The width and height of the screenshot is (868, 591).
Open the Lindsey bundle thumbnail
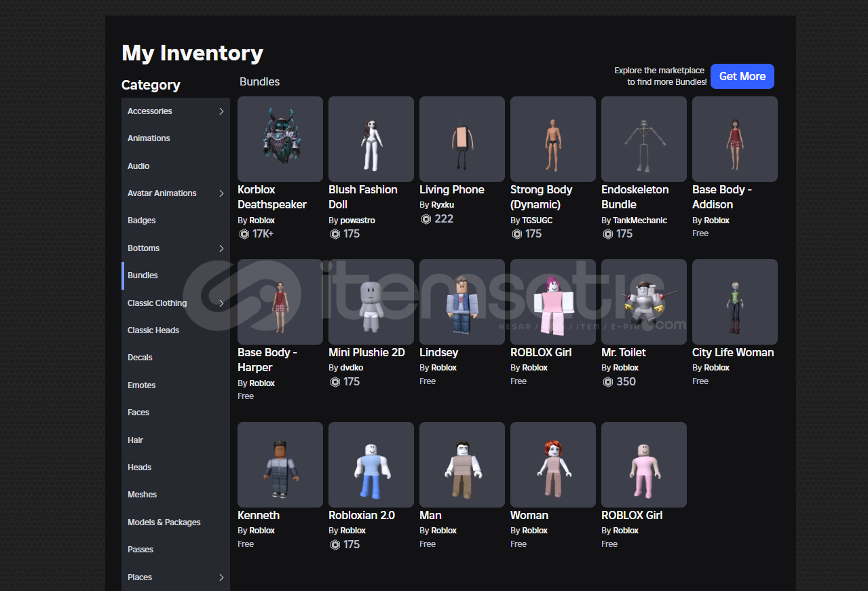point(462,302)
